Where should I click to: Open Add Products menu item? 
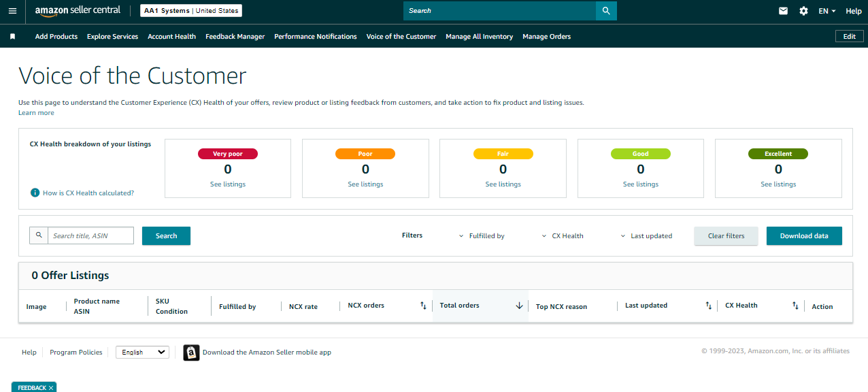coord(56,37)
